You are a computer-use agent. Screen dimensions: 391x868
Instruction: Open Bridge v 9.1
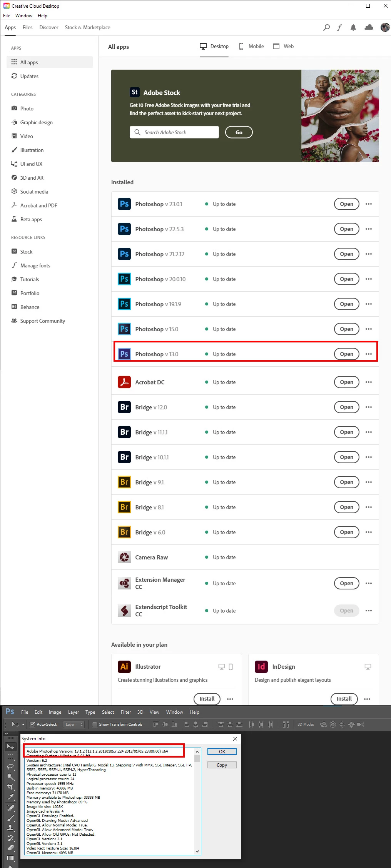[x=346, y=482]
